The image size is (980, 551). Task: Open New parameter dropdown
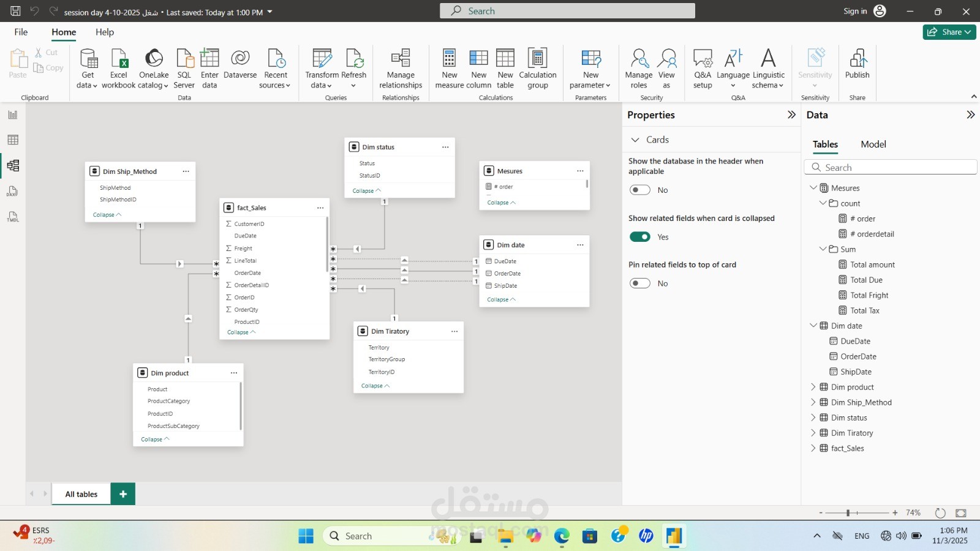point(590,69)
